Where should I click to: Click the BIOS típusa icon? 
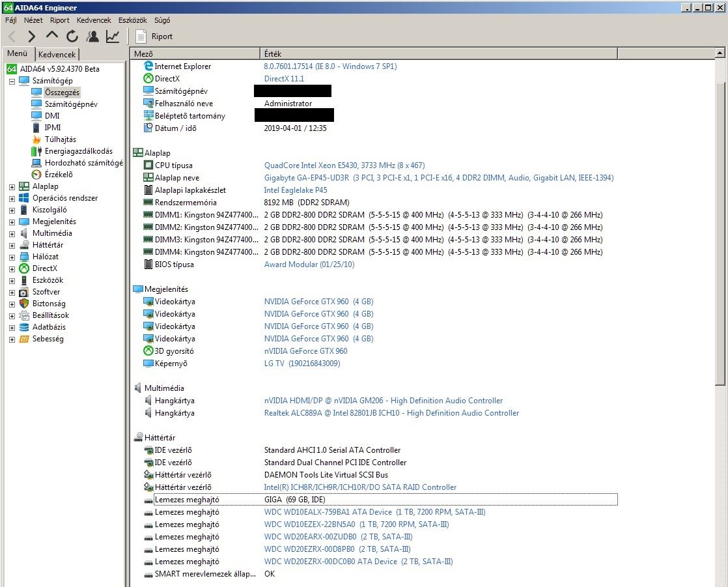(148, 265)
